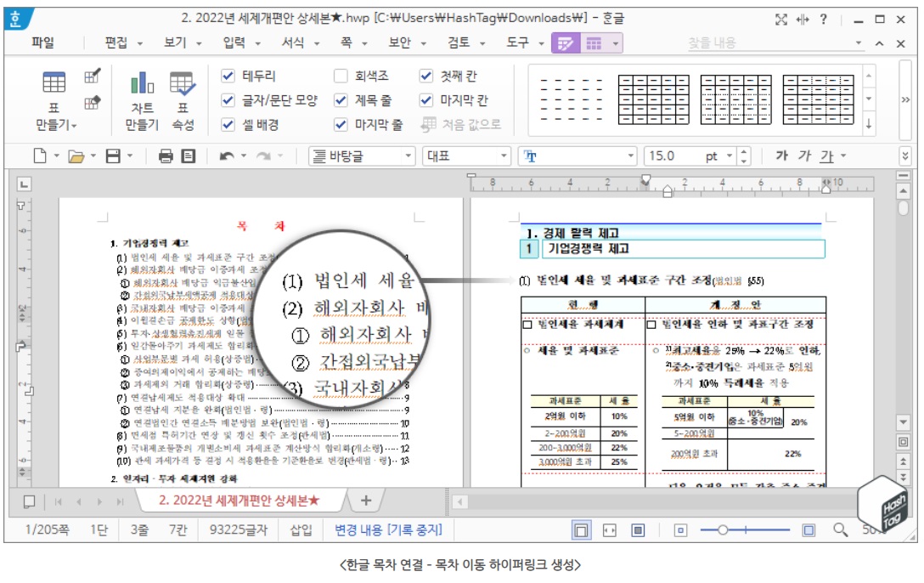Screen dimensions: 924x583
Task: Expand the underline style dropdown arrow
Action: (843, 156)
